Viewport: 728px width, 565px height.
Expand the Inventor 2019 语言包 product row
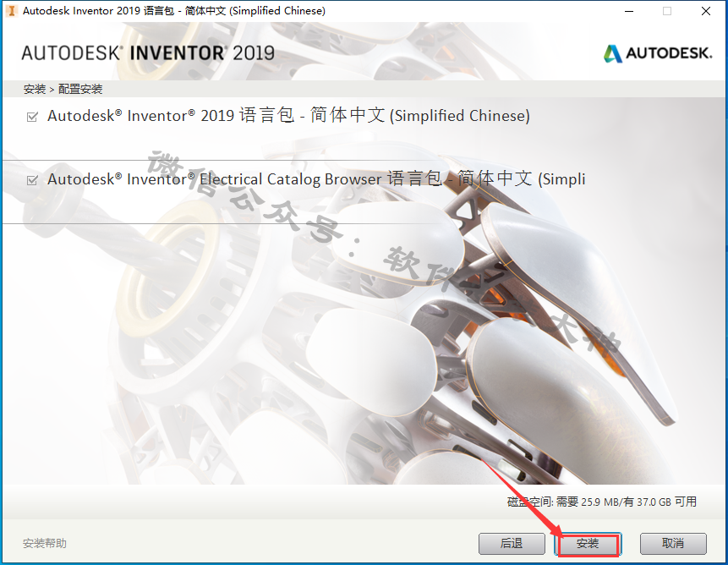pyautogui.click(x=288, y=115)
